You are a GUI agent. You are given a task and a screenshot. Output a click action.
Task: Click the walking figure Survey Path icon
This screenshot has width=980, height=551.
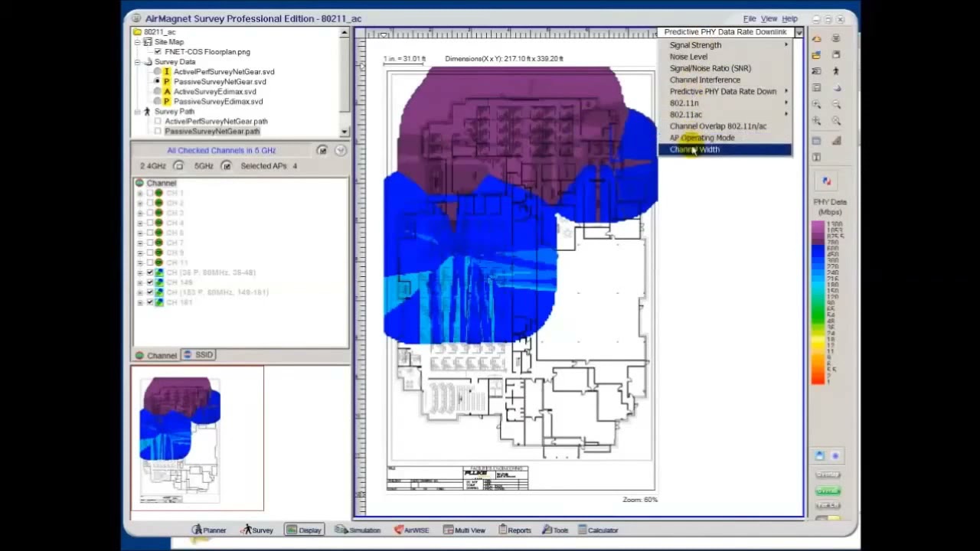(147, 112)
